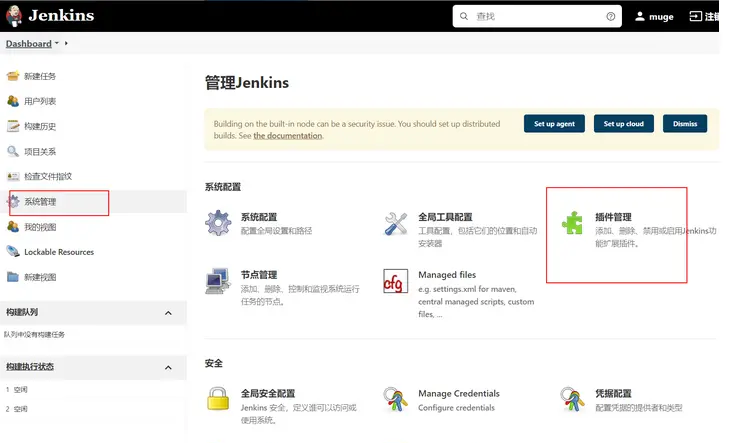
Task: Open 我的视图 sidebar link
Action: [40, 227]
